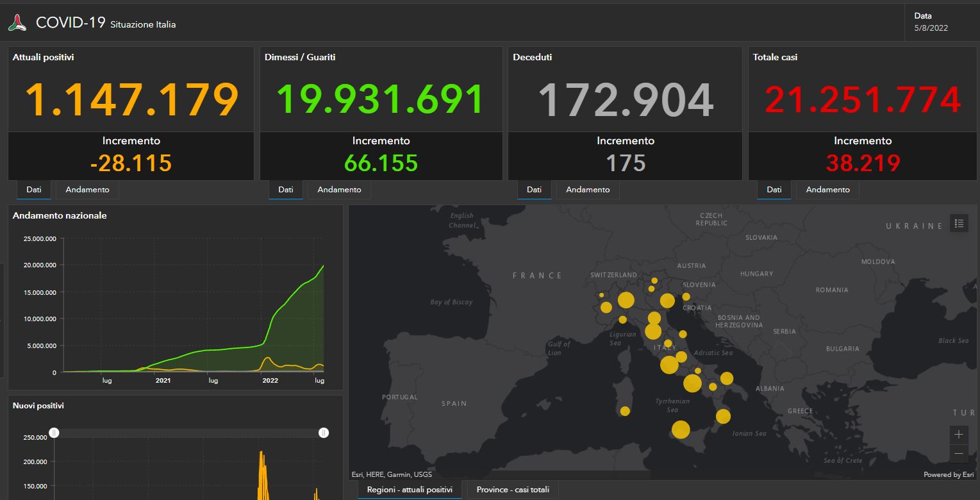This screenshot has width=980, height=500.
Task: Select the Dati tab under Totale casi
Action: point(774,190)
